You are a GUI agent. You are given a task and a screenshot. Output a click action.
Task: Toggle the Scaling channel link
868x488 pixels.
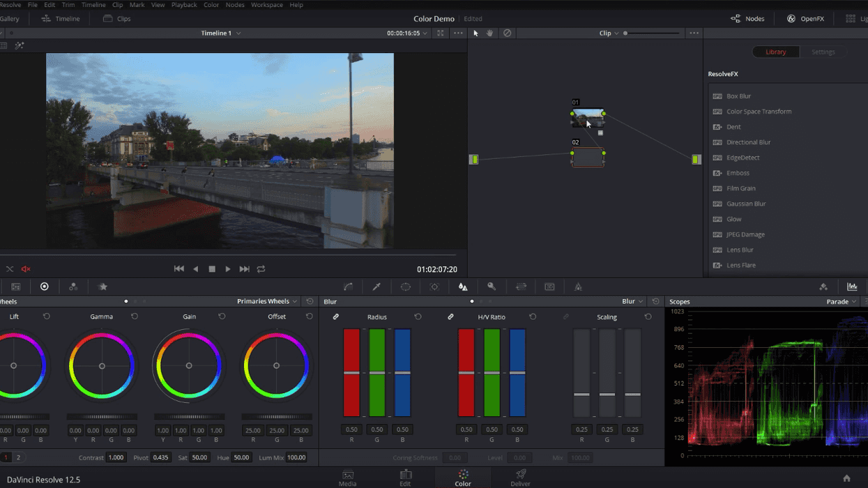tap(565, 317)
